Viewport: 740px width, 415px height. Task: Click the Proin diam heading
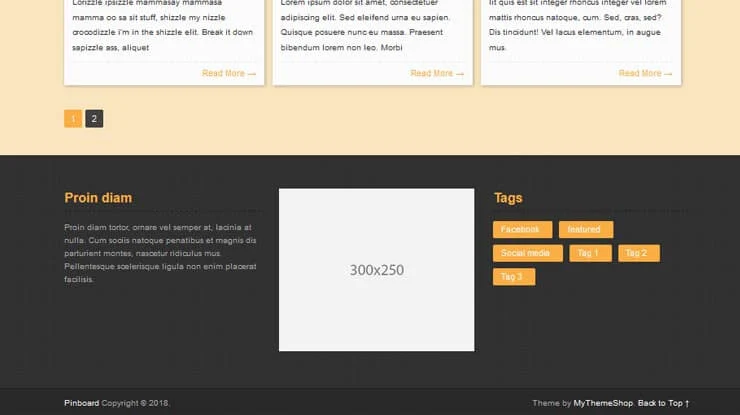[x=98, y=198]
